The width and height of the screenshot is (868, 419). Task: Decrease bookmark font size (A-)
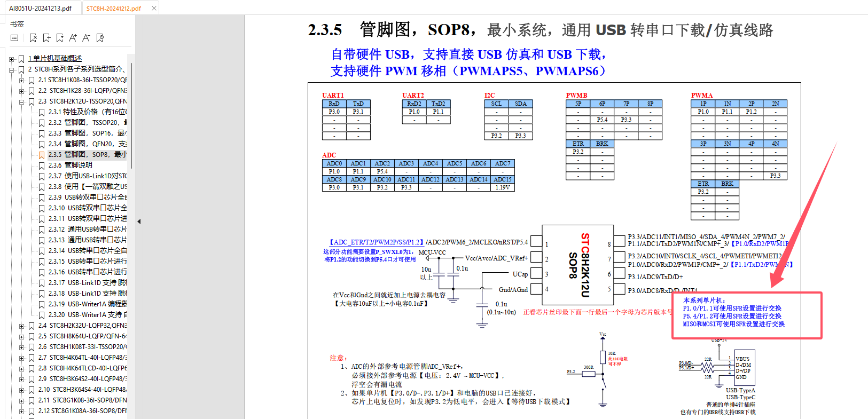[86, 38]
